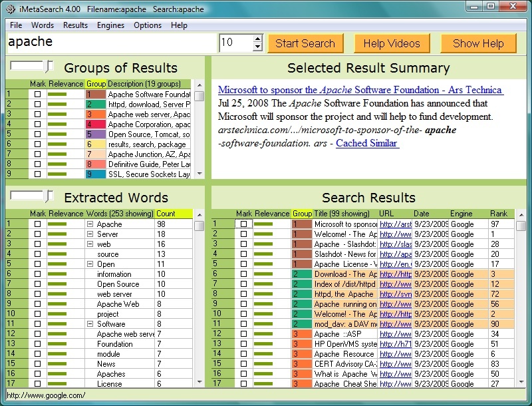This screenshot has height=406, width=532.
Task: Click scroll-down arrow of Extracted Words list
Action: click(199, 382)
